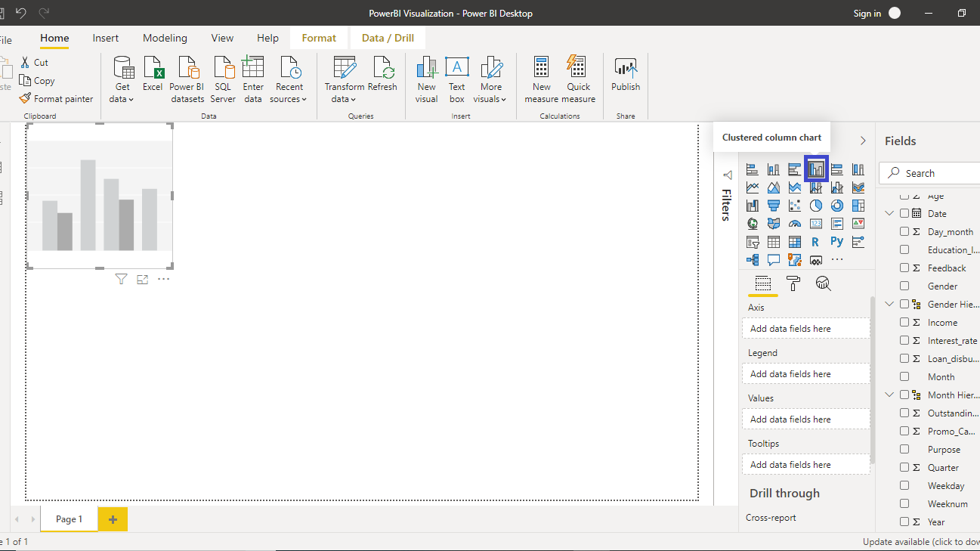Open the Recent sources dropdown
The image size is (980, 551).
(289, 79)
